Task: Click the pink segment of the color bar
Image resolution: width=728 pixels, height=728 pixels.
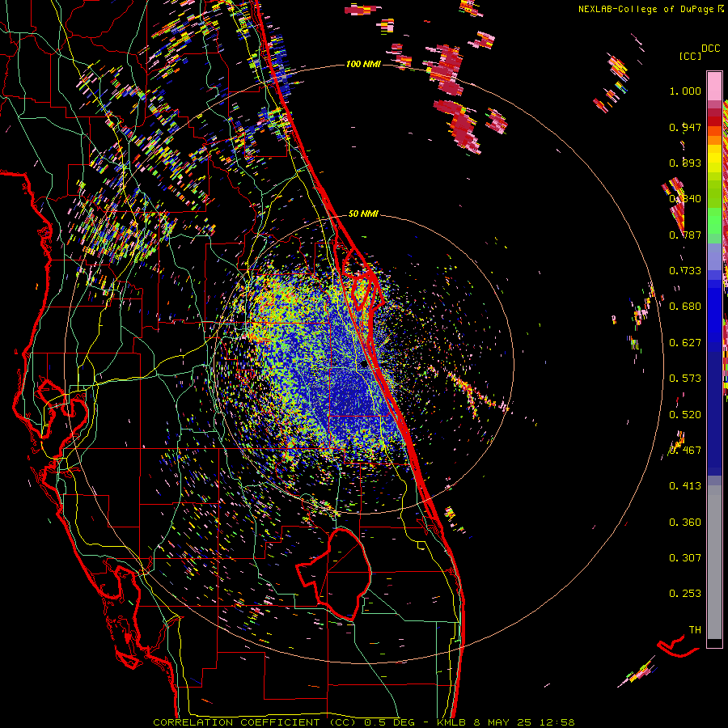Action: click(714, 86)
